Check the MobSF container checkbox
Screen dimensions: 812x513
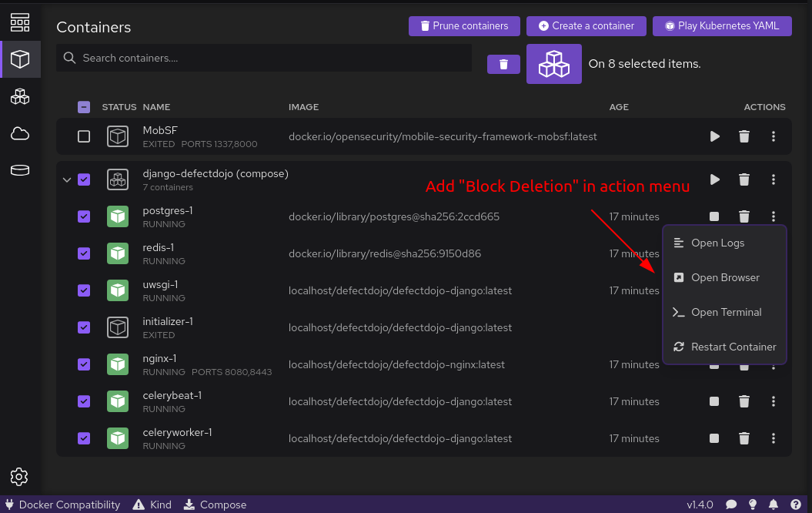click(84, 136)
